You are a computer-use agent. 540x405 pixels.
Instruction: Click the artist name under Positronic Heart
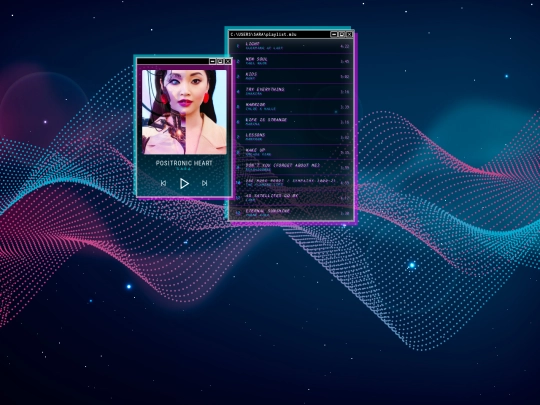(184, 169)
